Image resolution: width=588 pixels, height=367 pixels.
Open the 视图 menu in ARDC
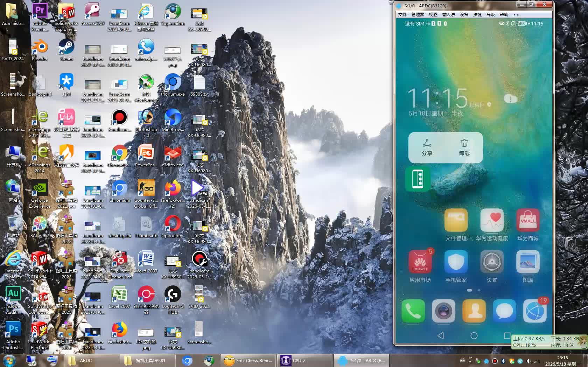[x=433, y=15]
